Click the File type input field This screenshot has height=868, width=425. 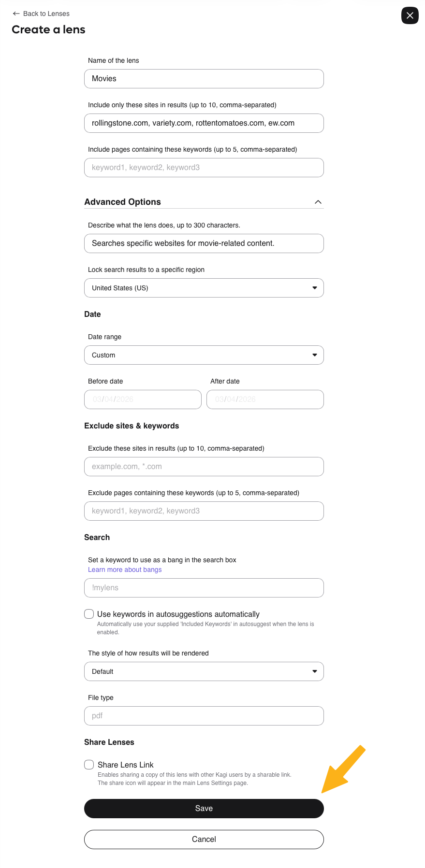pos(204,716)
